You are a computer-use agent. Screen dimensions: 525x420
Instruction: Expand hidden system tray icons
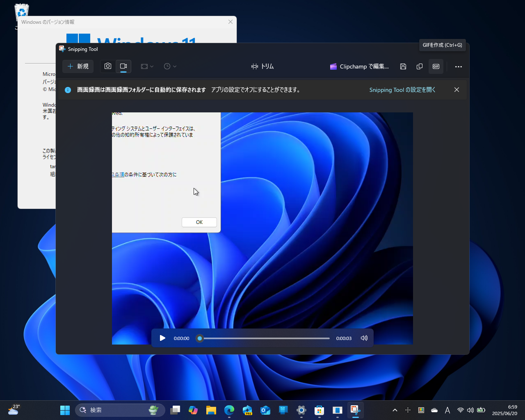pyautogui.click(x=395, y=410)
